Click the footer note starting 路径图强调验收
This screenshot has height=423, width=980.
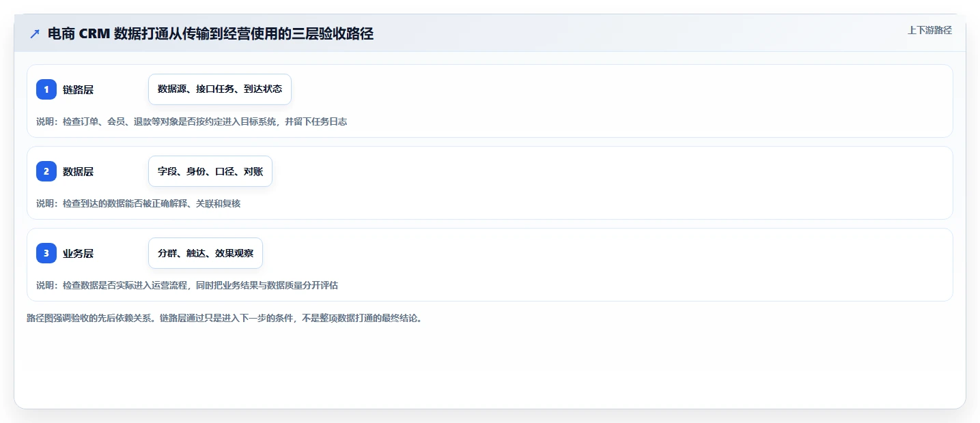224,318
